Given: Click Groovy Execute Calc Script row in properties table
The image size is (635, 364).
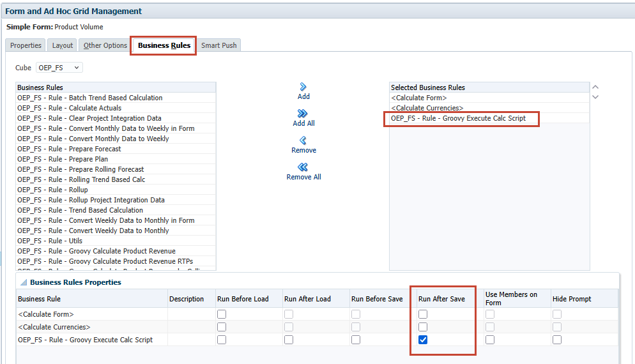Looking at the screenshot, I should tap(317, 340).
